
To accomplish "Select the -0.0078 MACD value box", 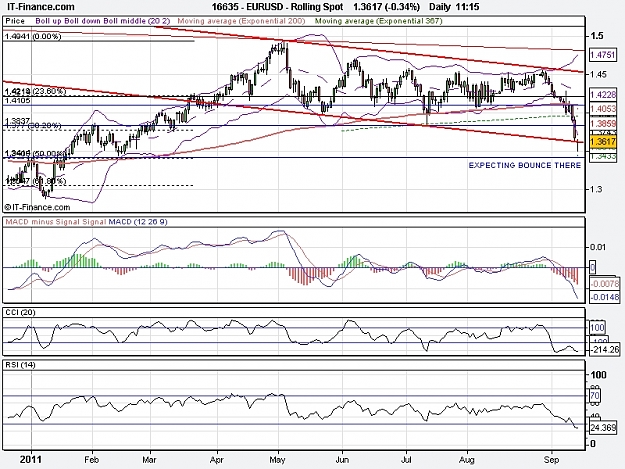I will click(605, 284).
